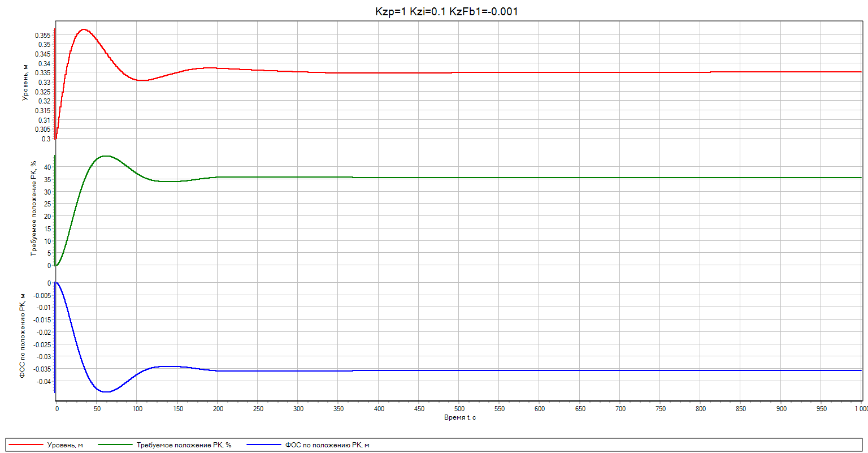Click the 'Время t, с' x-axis title
Screen dimensions: 868x453
(x=459, y=418)
